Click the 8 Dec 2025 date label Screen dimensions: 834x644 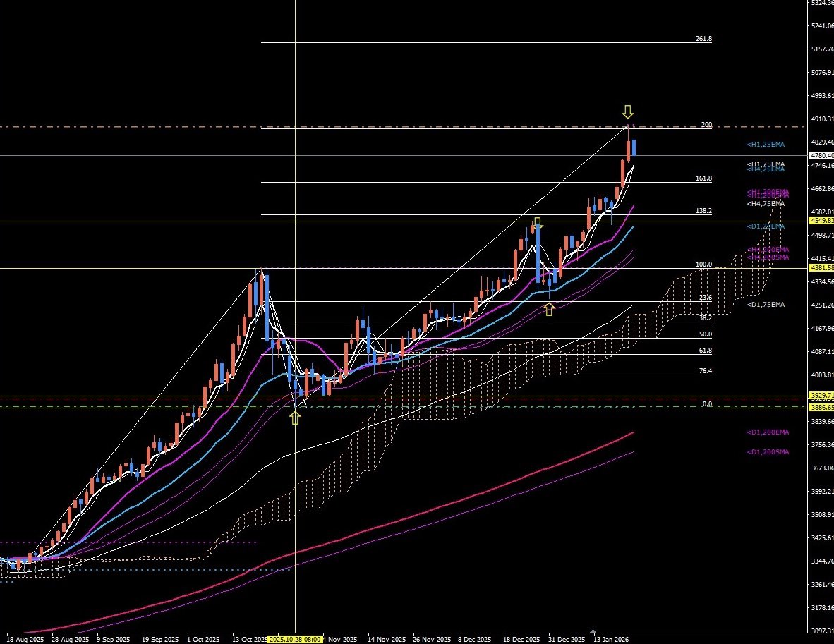click(474, 640)
